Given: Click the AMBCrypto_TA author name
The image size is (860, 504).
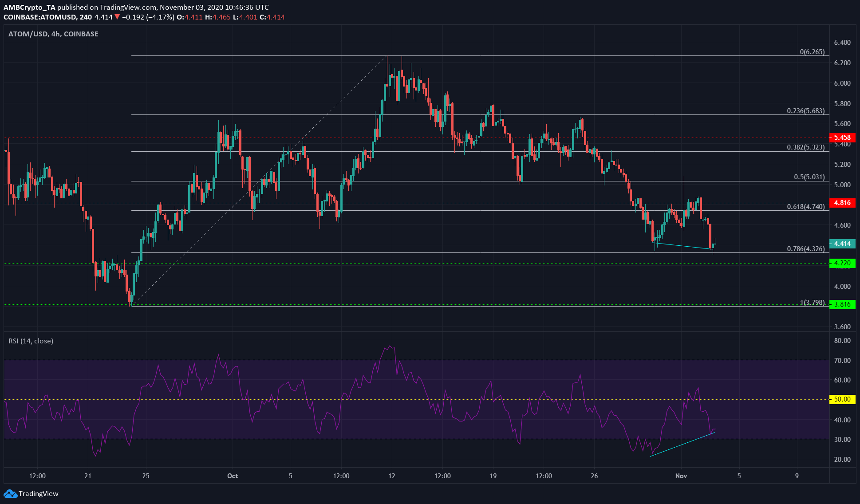Looking at the screenshot, I should tap(29, 7).
